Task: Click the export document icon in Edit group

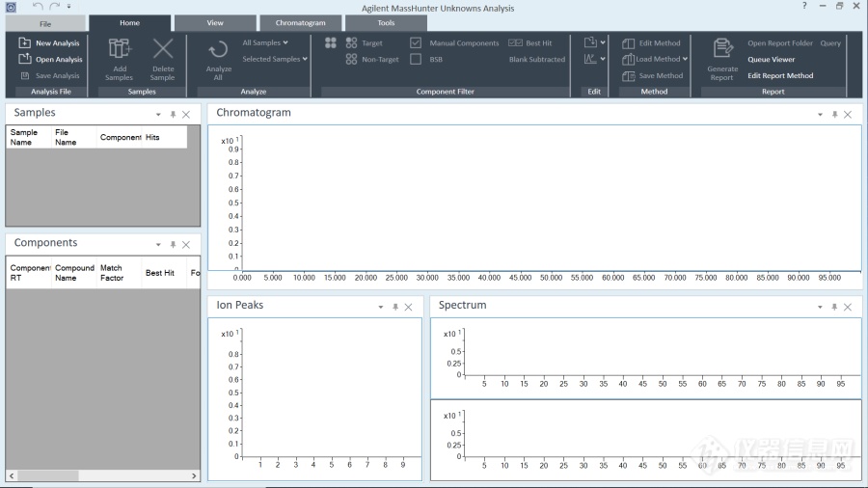Action: tap(590, 42)
